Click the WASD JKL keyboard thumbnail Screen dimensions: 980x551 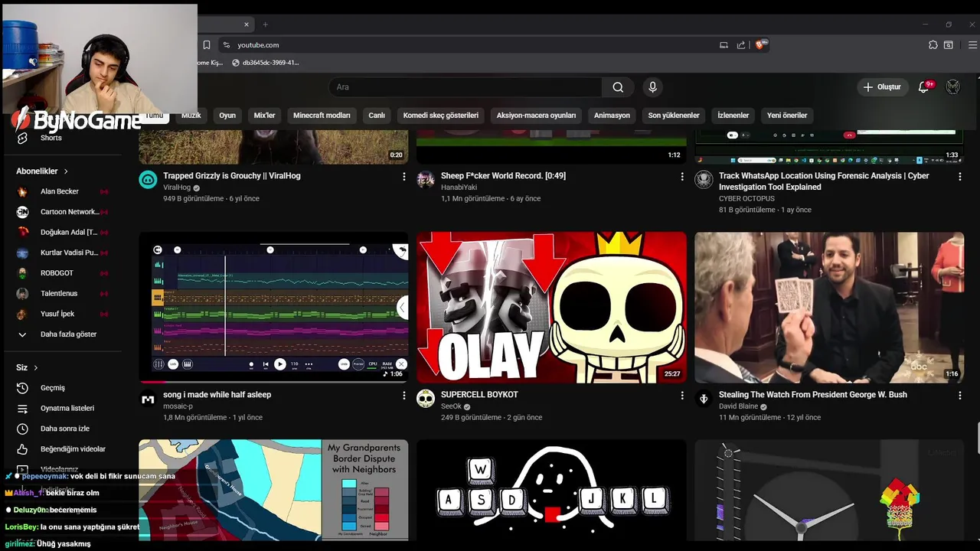(551, 490)
